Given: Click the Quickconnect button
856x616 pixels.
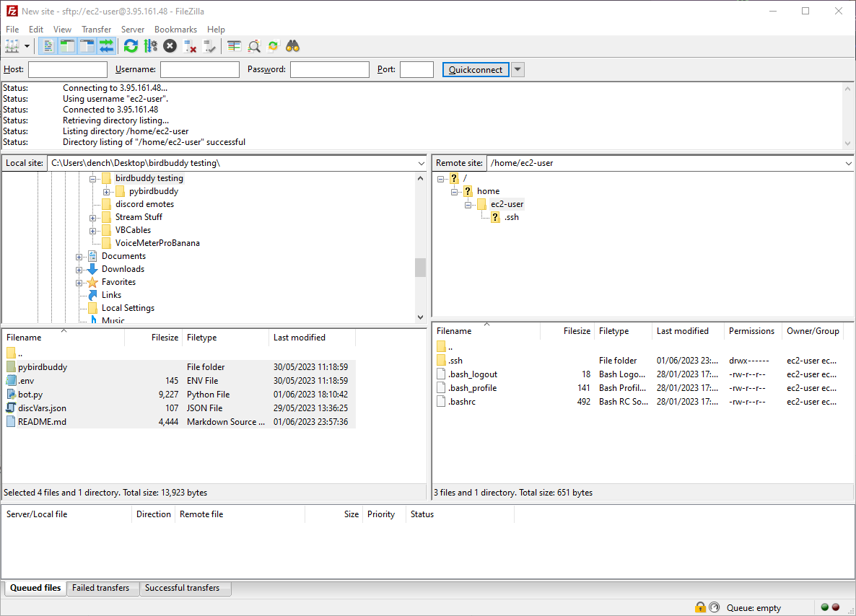Looking at the screenshot, I should pyautogui.click(x=476, y=70).
